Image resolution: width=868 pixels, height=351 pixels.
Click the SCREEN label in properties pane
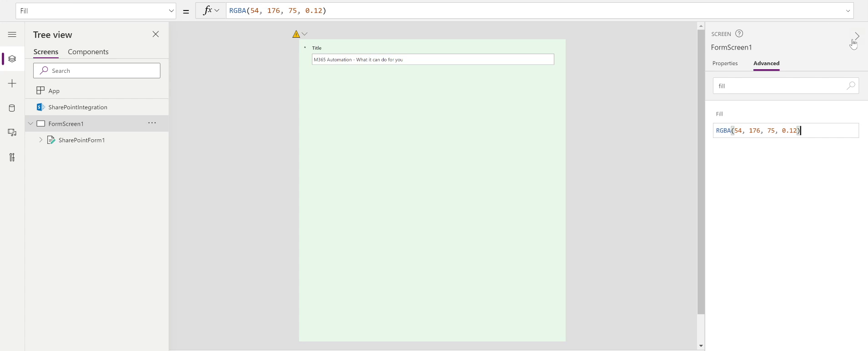click(721, 34)
